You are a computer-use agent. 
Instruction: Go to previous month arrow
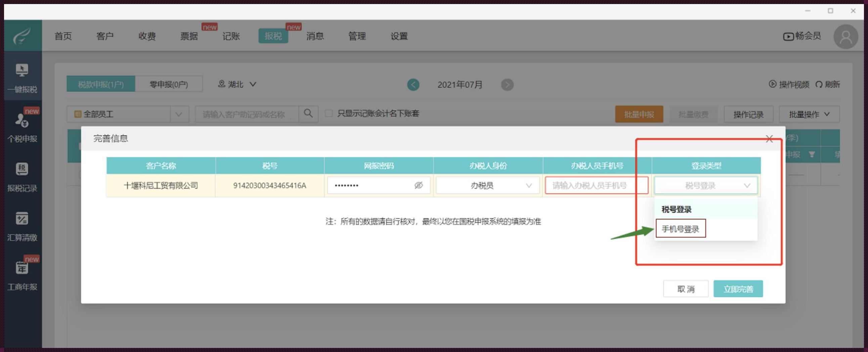coord(413,85)
